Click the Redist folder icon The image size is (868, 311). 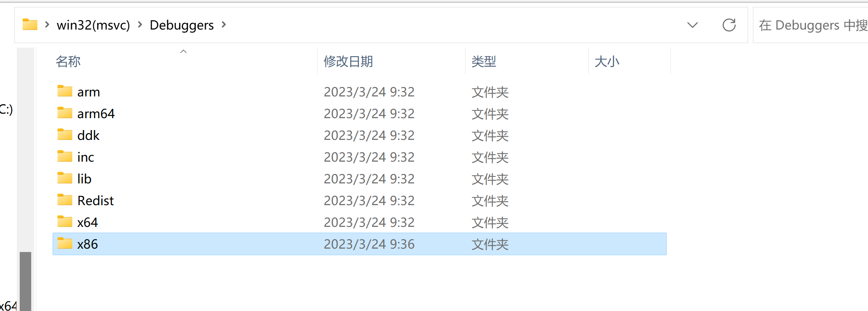point(64,200)
